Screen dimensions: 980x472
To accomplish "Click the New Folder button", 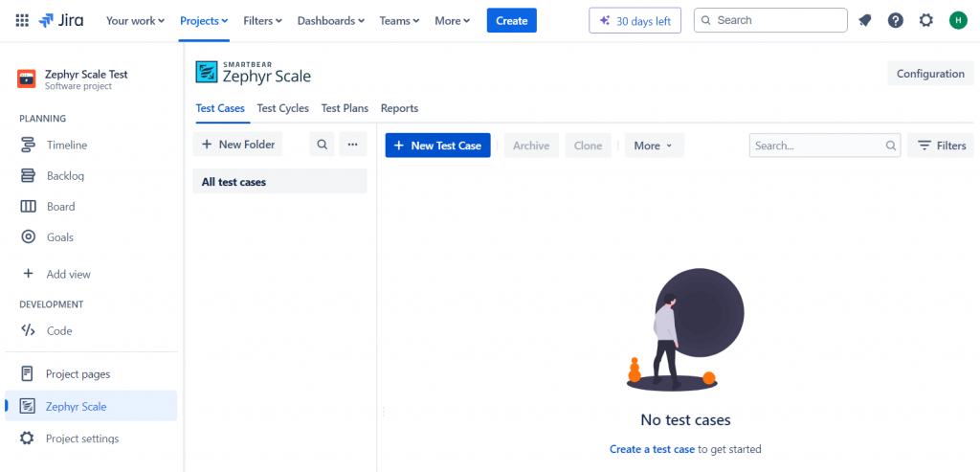I will tap(237, 145).
